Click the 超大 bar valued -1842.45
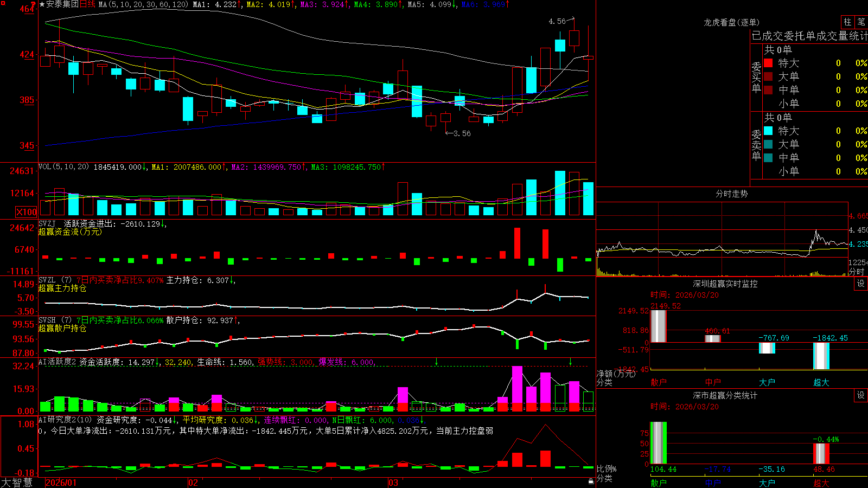 [821, 356]
